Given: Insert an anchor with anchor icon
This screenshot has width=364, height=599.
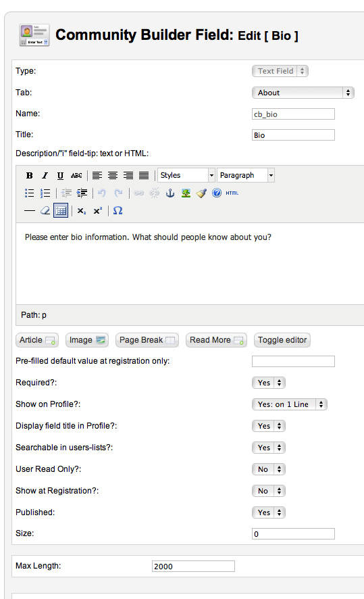Looking at the screenshot, I should pyautogui.click(x=170, y=193).
